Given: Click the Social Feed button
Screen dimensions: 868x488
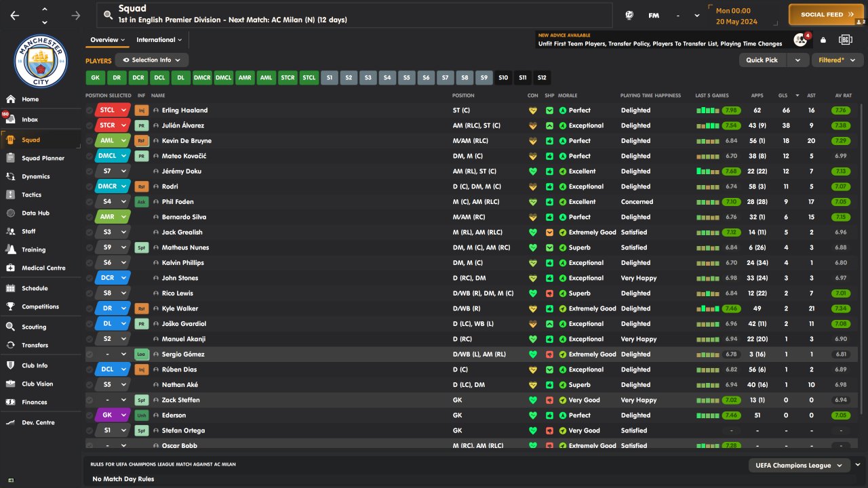Looking at the screenshot, I should [826, 14].
